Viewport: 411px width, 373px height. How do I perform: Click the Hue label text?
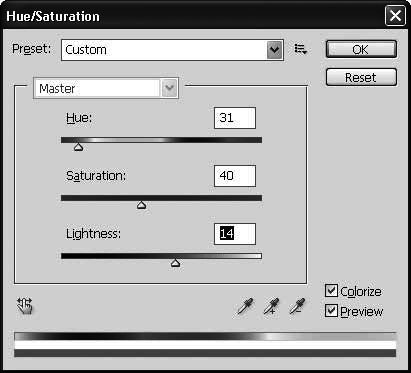79,118
